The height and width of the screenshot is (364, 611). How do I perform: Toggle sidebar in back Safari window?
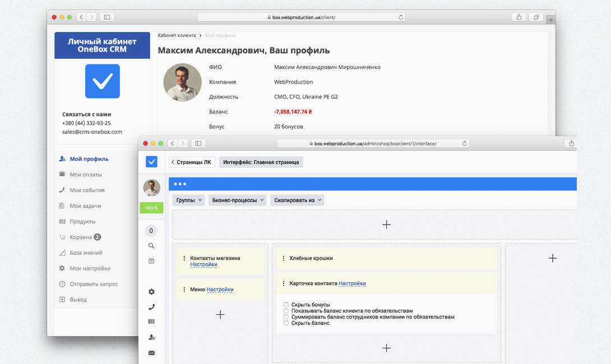pos(107,17)
